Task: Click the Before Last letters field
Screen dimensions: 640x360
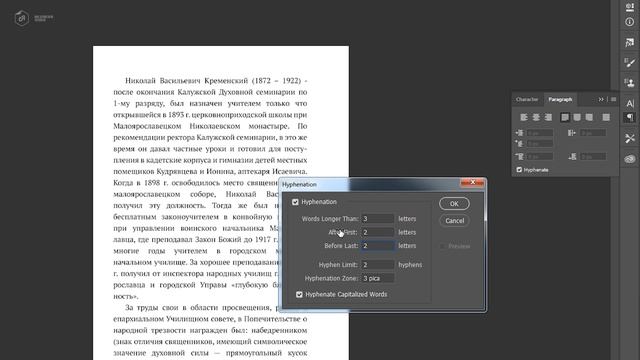Action: (378, 246)
